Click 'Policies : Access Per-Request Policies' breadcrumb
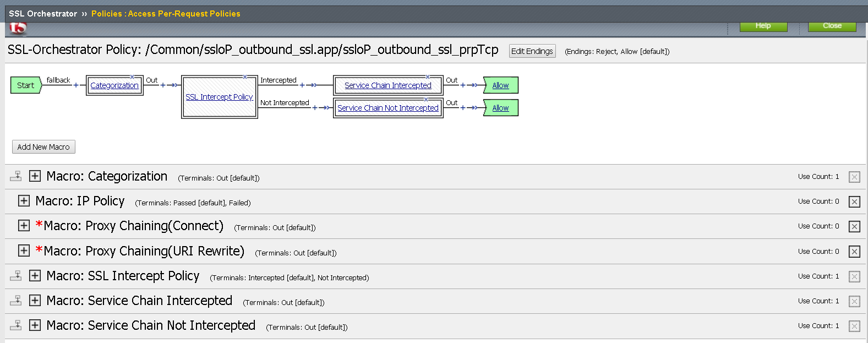Screen dimensions: 868x343 pos(166,14)
